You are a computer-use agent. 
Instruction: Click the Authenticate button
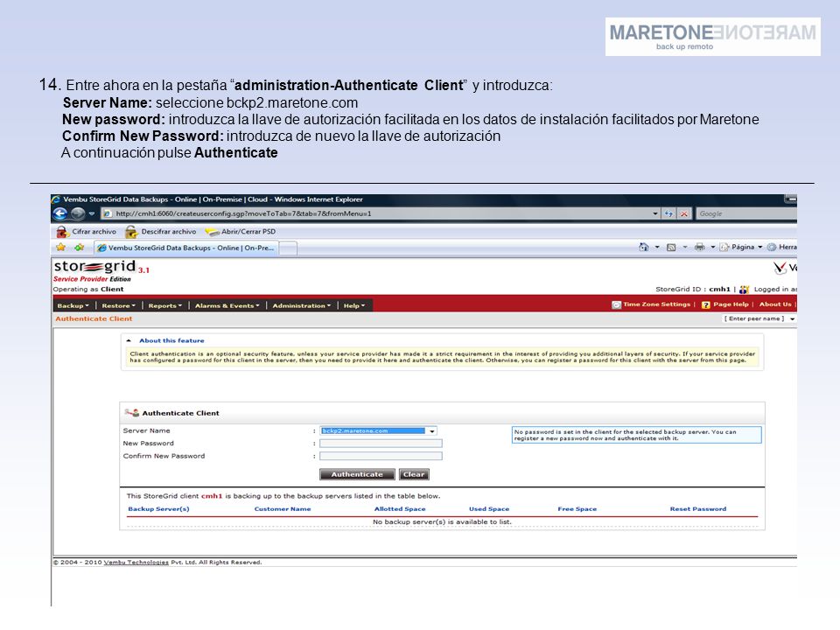click(357, 474)
